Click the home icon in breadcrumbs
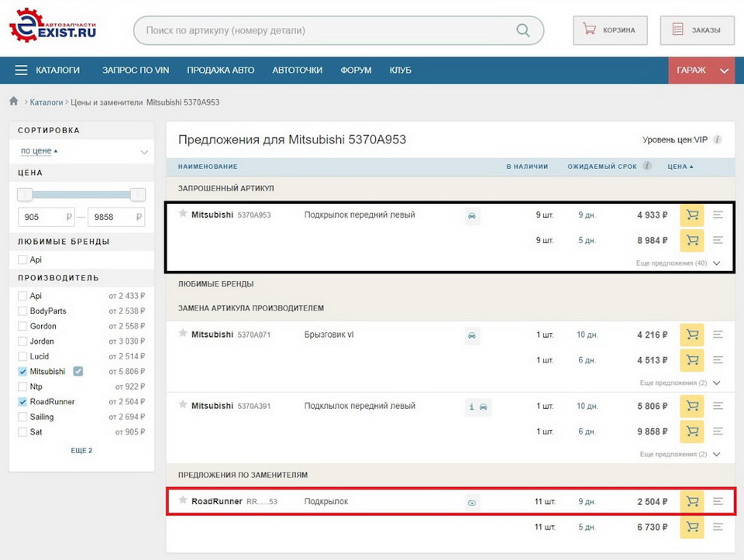Screen dimensions: 744x560 pyautogui.click(x=14, y=101)
